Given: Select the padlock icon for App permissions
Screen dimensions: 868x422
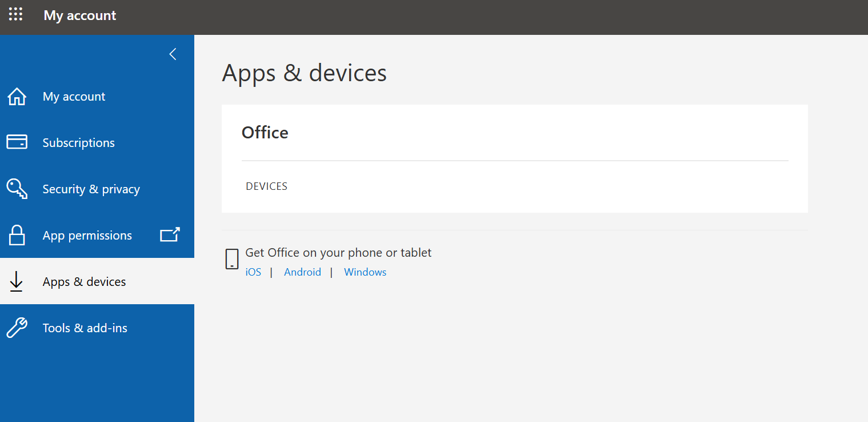Looking at the screenshot, I should click(x=17, y=235).
